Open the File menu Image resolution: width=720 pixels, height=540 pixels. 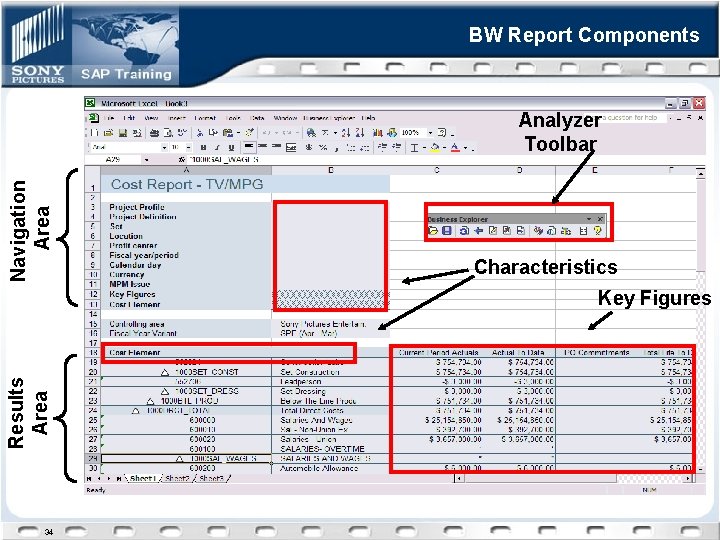(x=109, y=118)
